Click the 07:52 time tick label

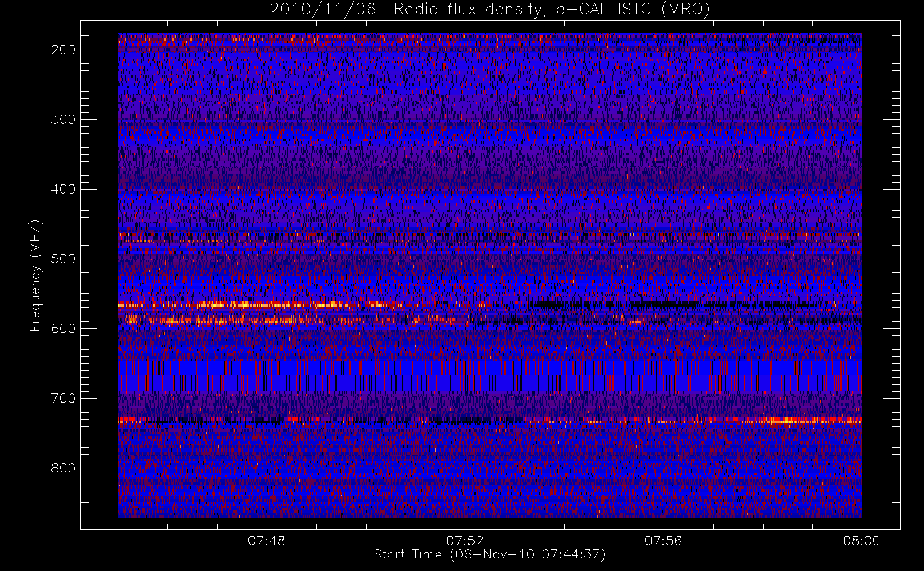[x=465, y=541]
